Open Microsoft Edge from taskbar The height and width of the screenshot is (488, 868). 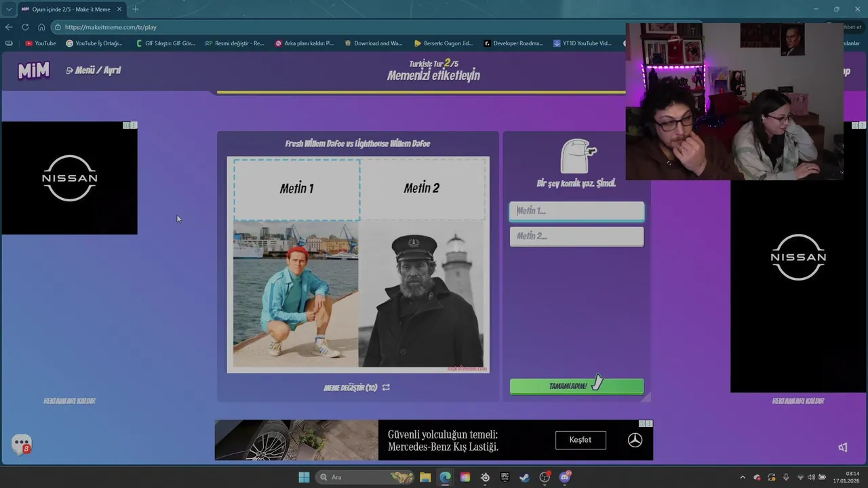pyautogui.click(x=445, y=477)
